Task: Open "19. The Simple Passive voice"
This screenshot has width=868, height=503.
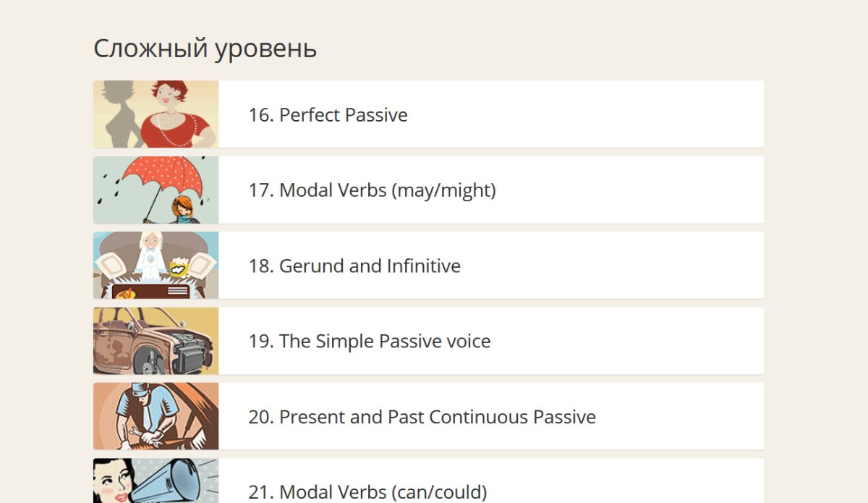Action: tap(369, 341)
